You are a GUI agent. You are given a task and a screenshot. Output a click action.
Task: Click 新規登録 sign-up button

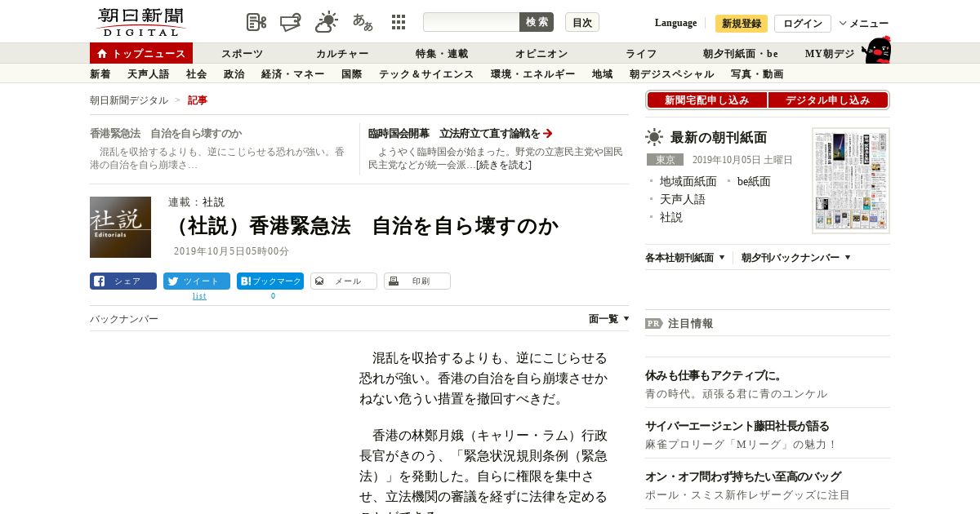click(x=742, y=24)
